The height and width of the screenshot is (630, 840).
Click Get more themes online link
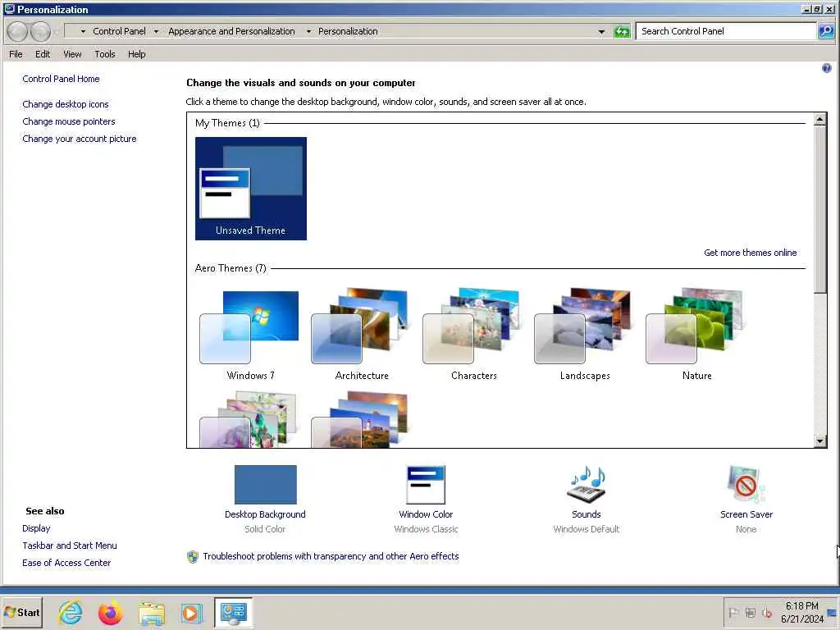click(750, 253)
